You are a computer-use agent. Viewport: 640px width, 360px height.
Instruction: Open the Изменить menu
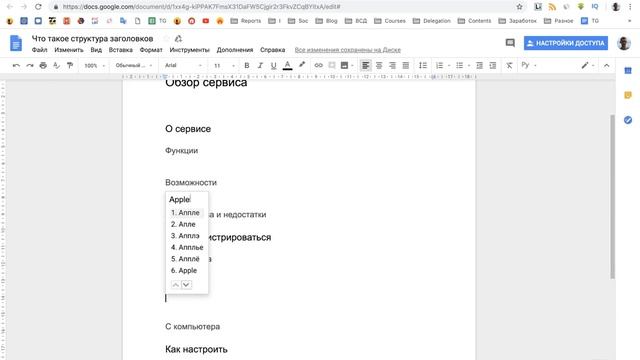(69, 50)
